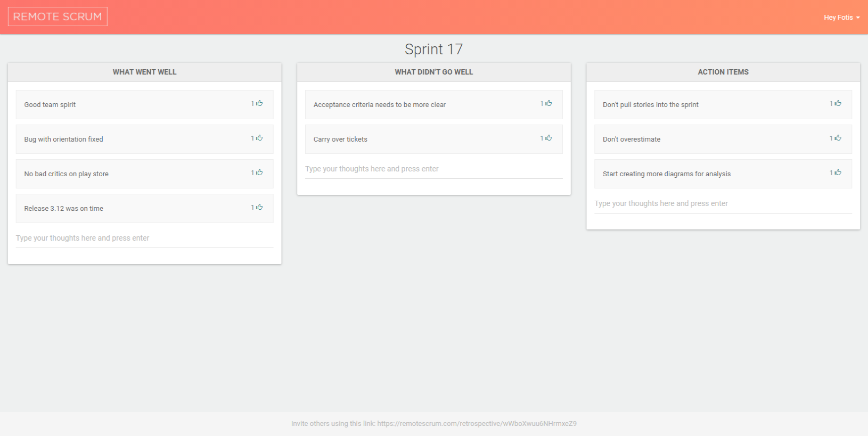Image resolution: width=868 pixels, height=436 pixels.
Task: Focus the thoughts input under What Went Well
Action: pyautogui.click(x=144, y=238)
